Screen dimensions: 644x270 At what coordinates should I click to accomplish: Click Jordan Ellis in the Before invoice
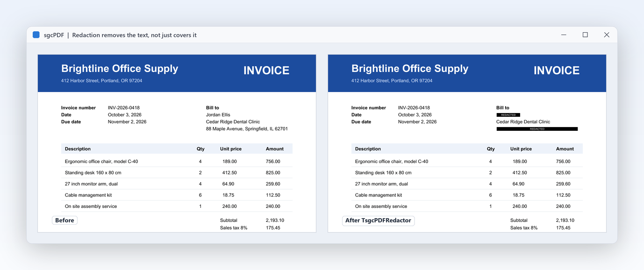tap(218, 115)
